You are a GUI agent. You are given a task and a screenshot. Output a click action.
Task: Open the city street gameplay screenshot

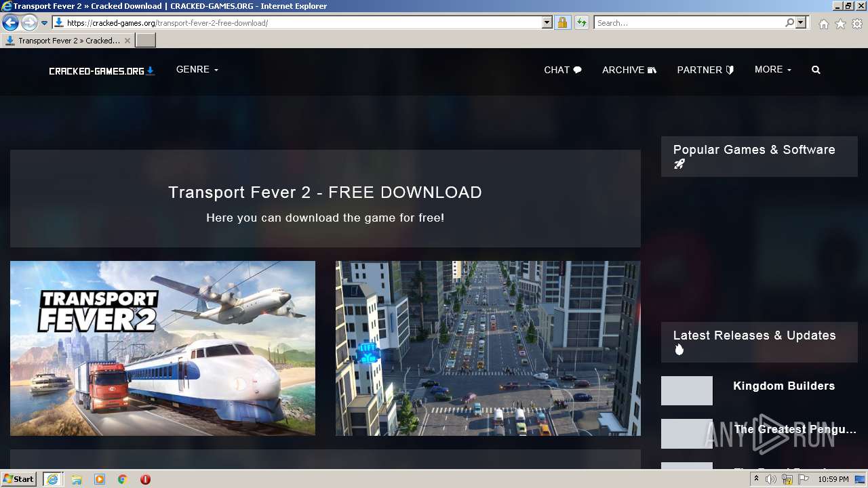point(488,348)
